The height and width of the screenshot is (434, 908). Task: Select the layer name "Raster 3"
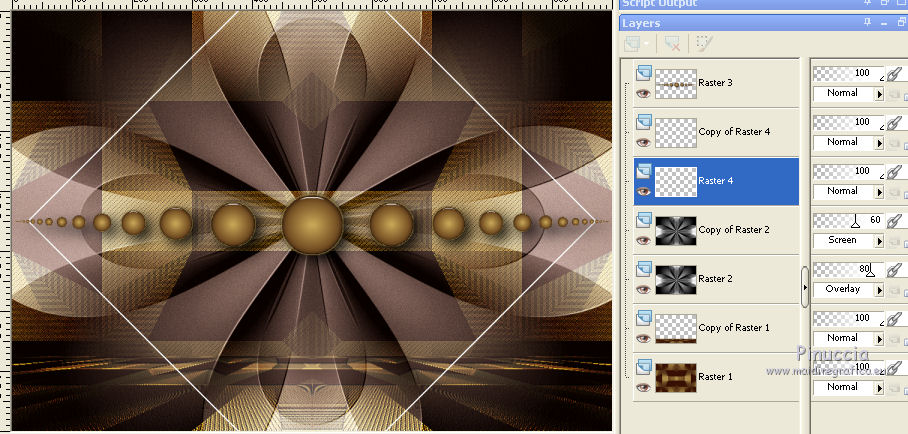715,83
